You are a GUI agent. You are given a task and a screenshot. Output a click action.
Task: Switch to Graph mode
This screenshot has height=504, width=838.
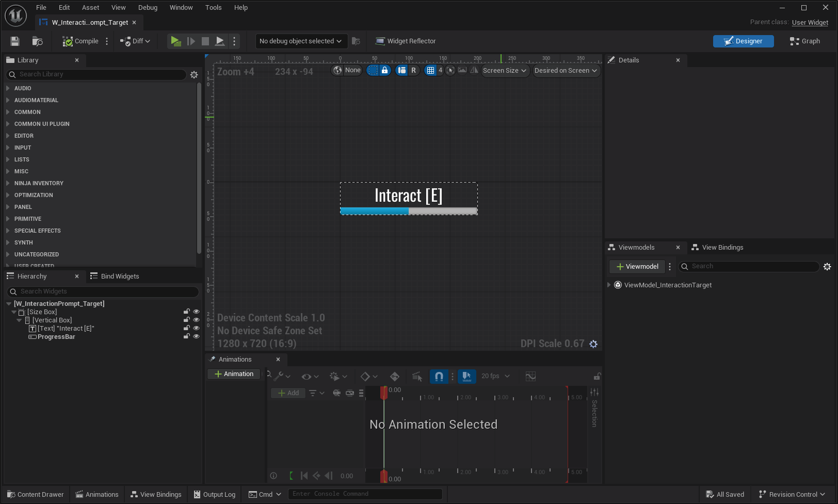(805, 41)
